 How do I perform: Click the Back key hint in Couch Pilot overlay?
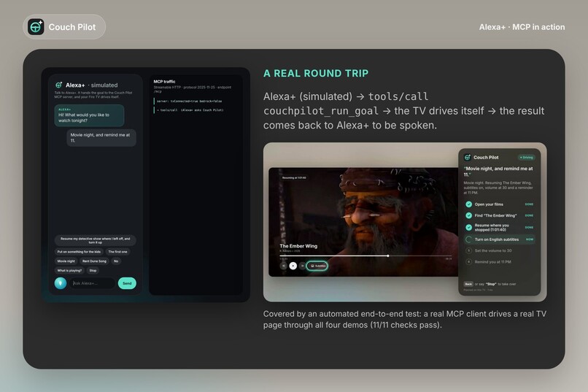[468, 284]
